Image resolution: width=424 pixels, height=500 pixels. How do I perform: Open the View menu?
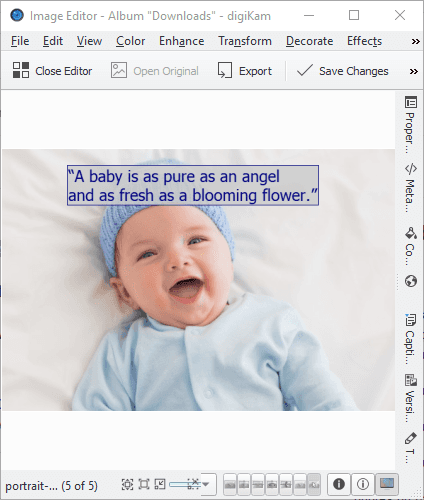(x=89, y=41)
